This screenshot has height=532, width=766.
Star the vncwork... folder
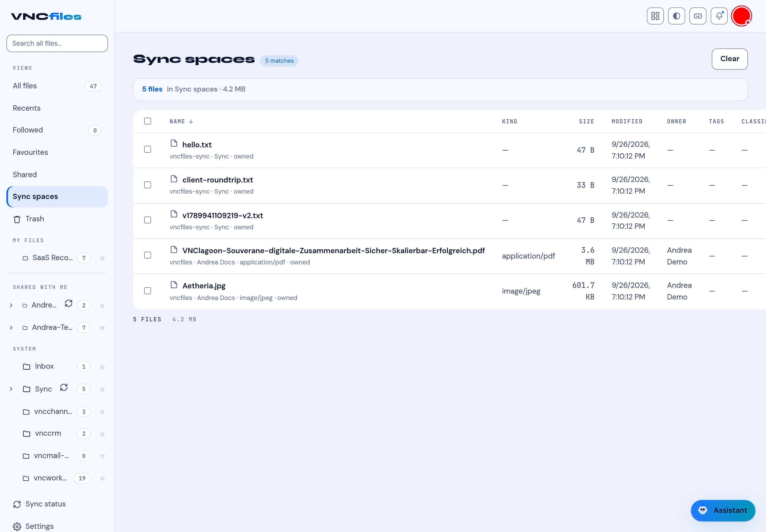(102, 478)
